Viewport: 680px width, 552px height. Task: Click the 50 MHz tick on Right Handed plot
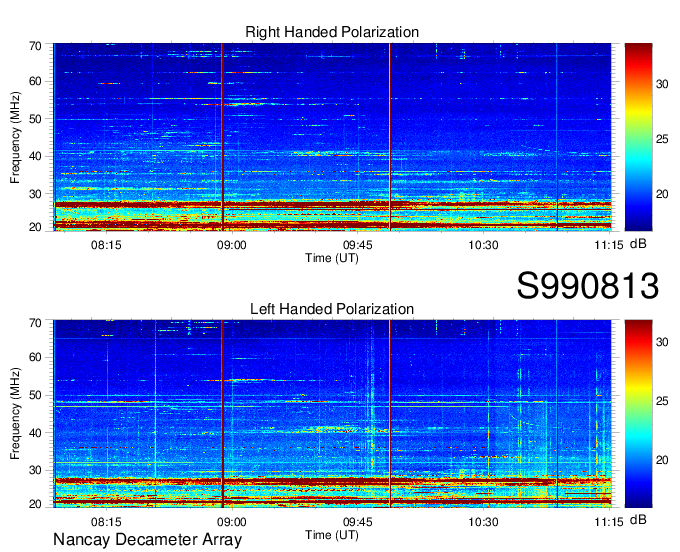[x=35, y=119]
